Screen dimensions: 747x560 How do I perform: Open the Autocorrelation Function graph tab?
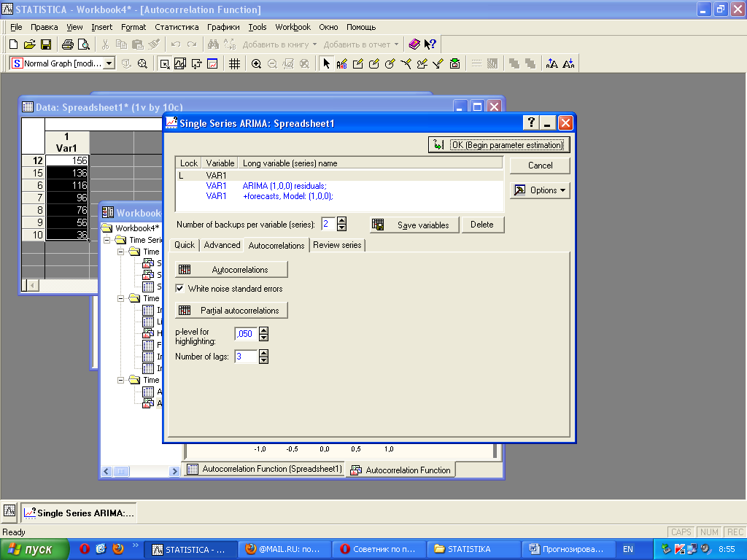click(400, 470)
